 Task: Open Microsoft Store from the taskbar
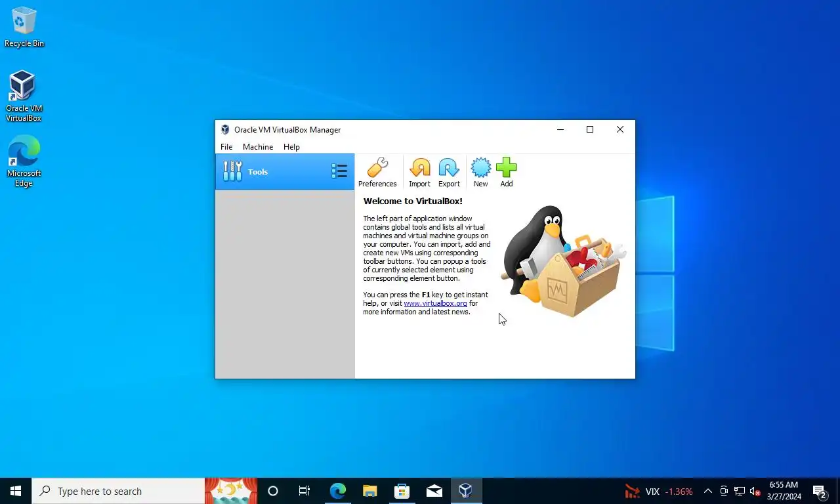point(402,491)
